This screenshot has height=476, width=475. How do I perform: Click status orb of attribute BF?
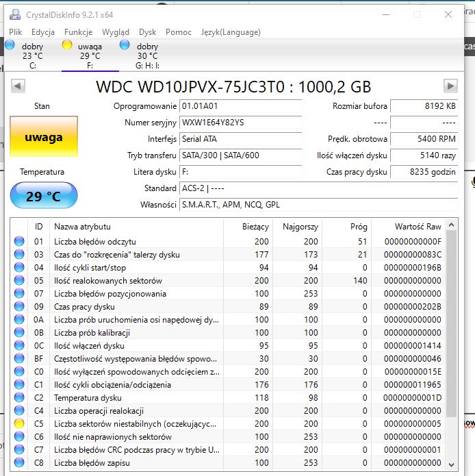click(x=19, y=358)
